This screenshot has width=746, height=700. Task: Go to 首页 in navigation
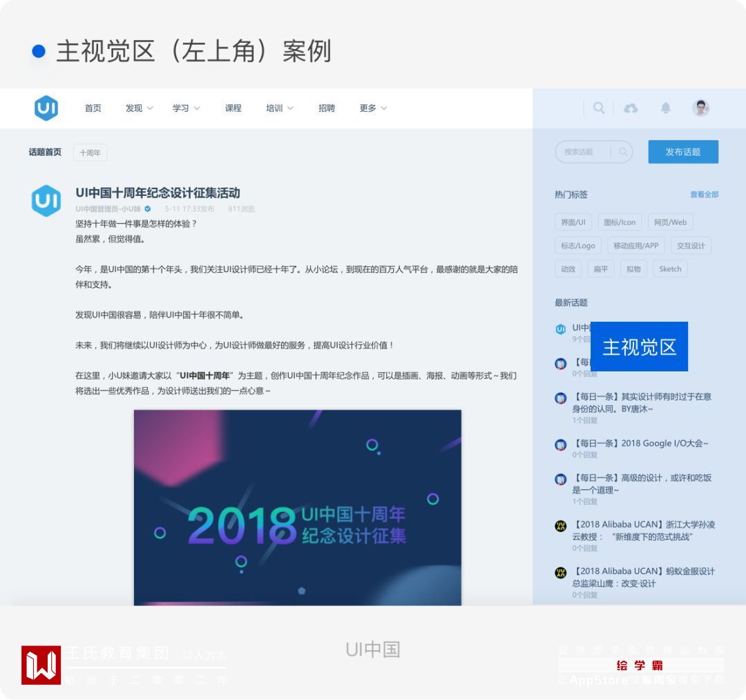93,108
